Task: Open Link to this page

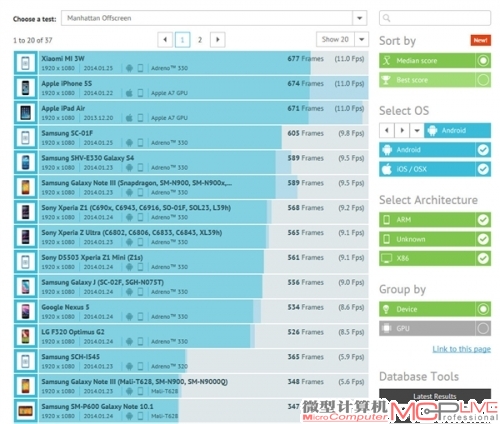Action: [x=461, y=349]
